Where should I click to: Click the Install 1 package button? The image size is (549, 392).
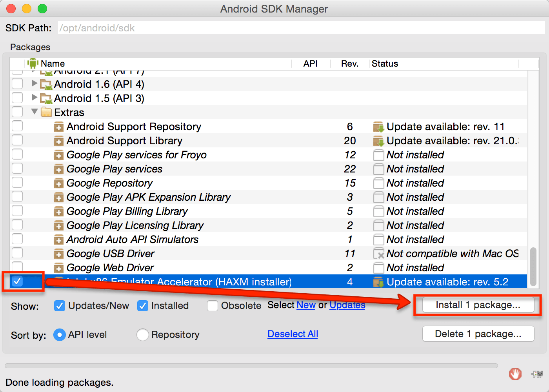478,305
